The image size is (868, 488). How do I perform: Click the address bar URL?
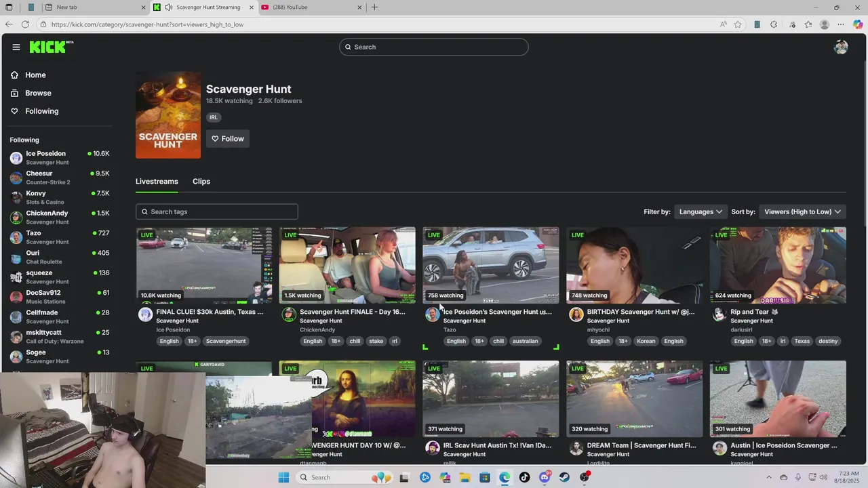pyautogui.click(x=147, y=24)
